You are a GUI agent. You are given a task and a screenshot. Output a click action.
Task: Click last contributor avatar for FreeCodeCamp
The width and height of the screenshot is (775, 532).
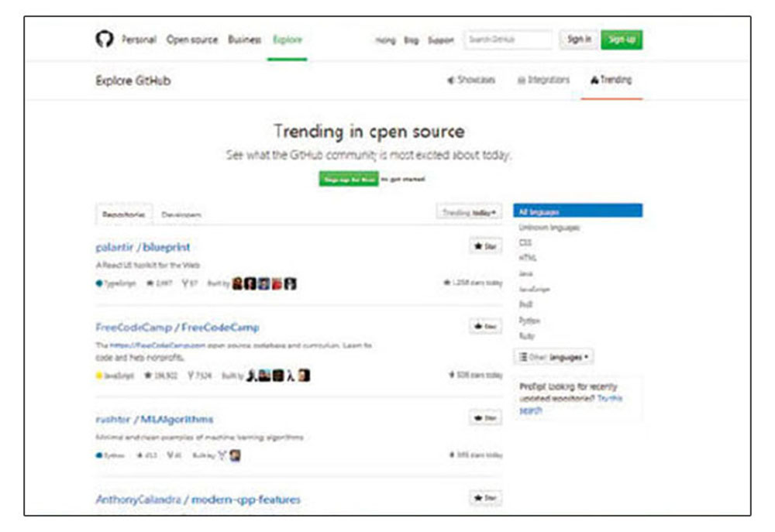305,376
